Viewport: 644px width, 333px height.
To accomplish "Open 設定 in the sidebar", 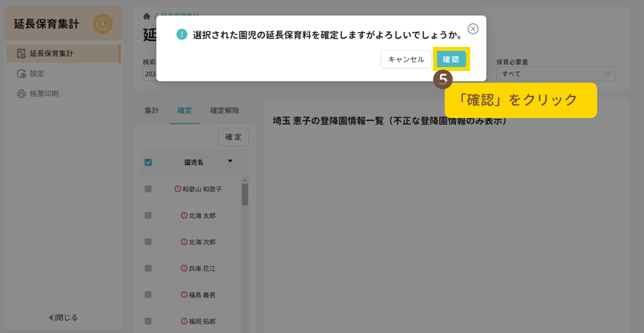I will (37, 74).
